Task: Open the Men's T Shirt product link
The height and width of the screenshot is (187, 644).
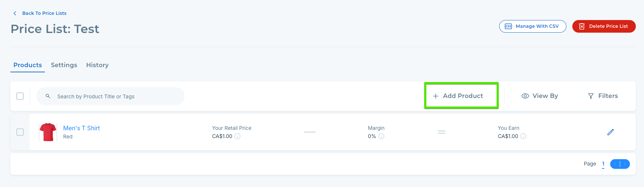Action: (81, 128)
